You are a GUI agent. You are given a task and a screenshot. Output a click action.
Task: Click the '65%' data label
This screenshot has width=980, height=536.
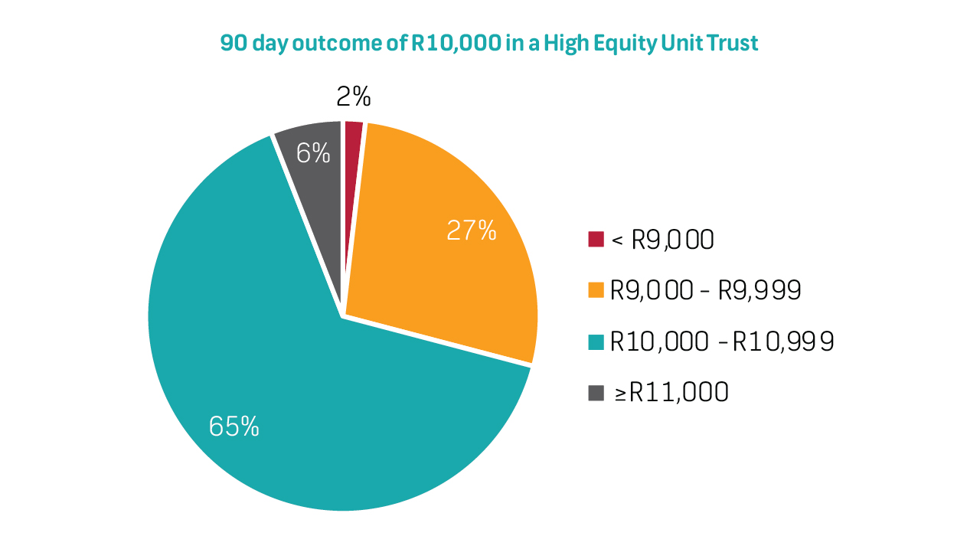(x=234, y=427)
